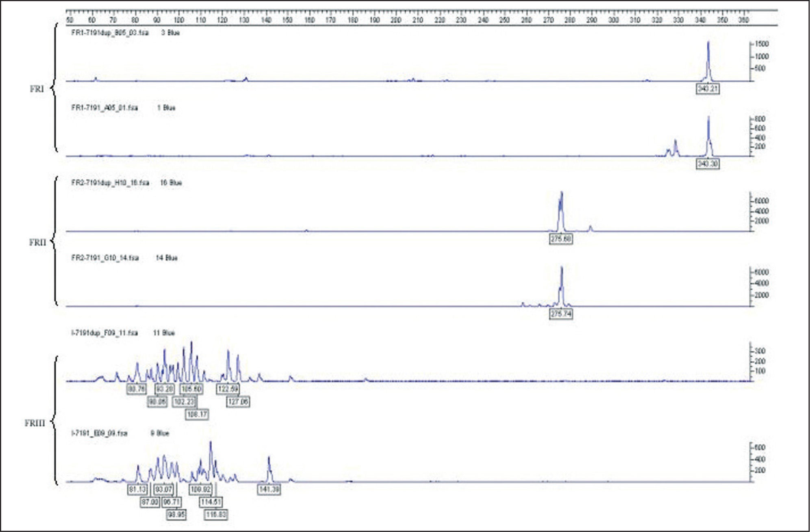Select sample name FR2-7191_G10_14.fsa
The image size is (810, 532).
[105, 258]
